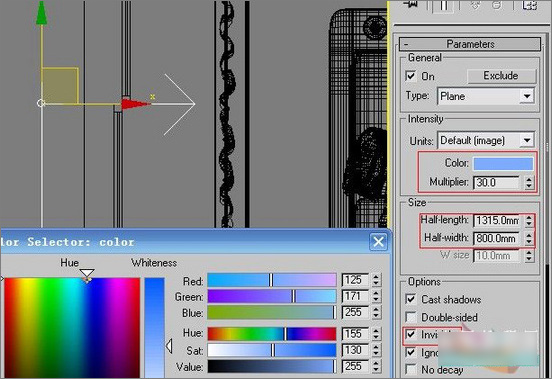Click the green Y-axis arrow of move gizmo
Image resolution: width=552 pixels, height=379 pixels.
42,13
